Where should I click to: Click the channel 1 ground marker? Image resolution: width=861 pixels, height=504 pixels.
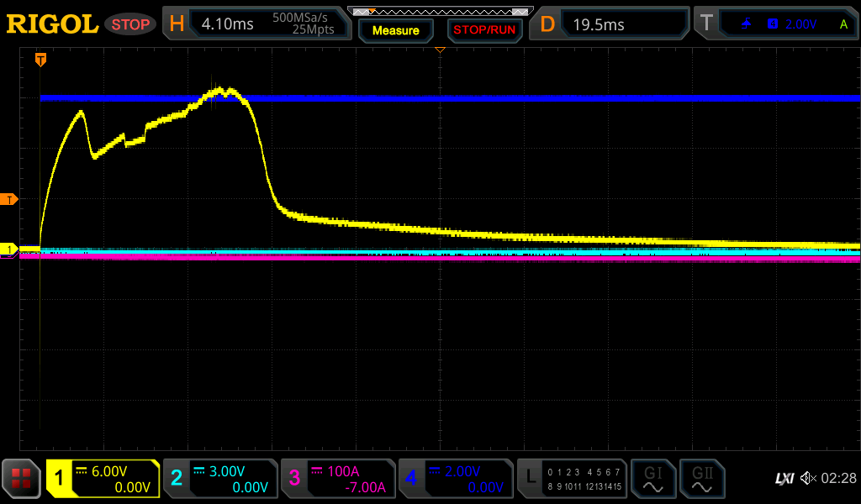[9, 249]
